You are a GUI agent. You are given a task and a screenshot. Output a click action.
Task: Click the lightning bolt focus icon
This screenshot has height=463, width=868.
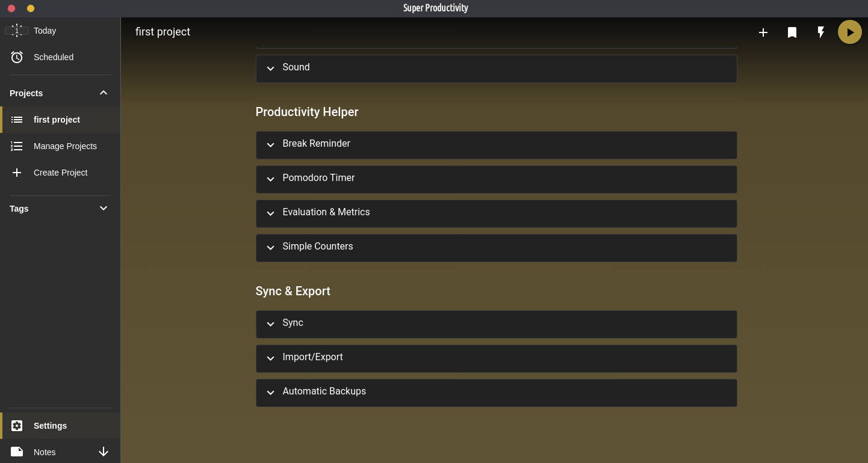tap(821, 32)
